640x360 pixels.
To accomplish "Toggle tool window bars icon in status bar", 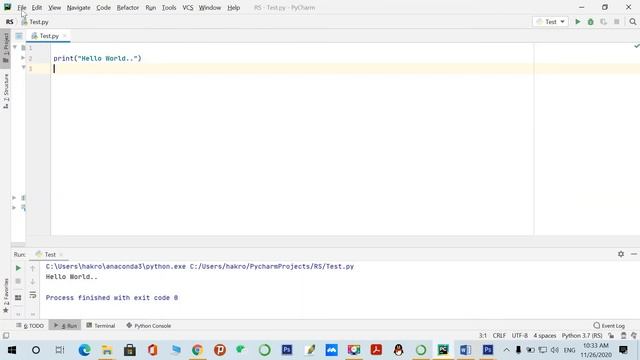I will [6, 336].
